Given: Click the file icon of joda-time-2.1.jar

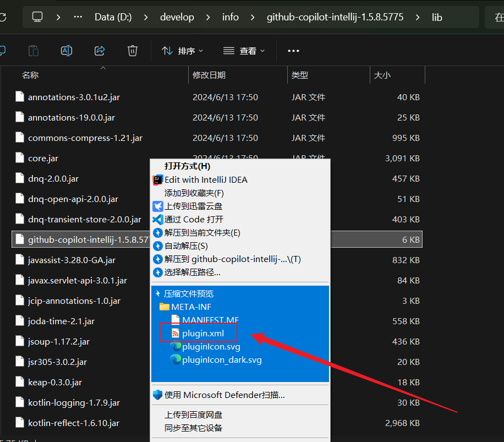Looking at the screenshot, I should click(20, 321).
